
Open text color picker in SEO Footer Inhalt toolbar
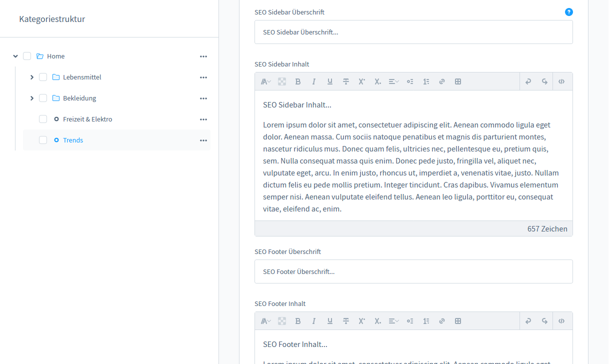pyautogui.click(x=282, y=321)
